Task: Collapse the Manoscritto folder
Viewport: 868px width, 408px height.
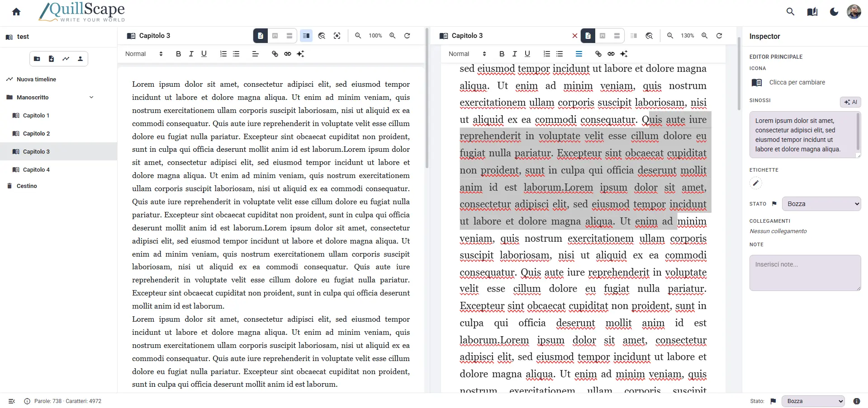Action: click(x=92, y=97)
